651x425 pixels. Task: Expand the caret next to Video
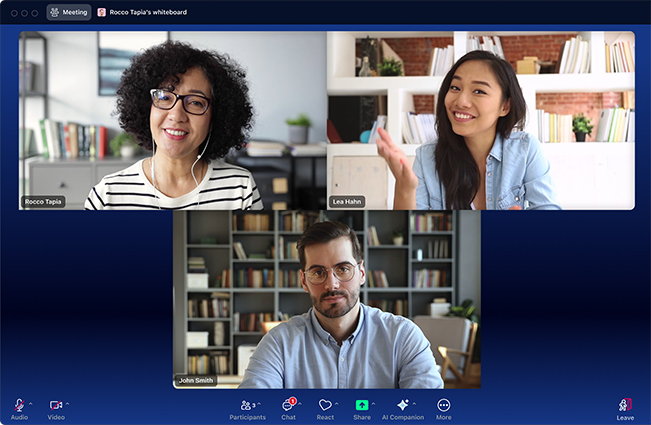click(68, 403)
